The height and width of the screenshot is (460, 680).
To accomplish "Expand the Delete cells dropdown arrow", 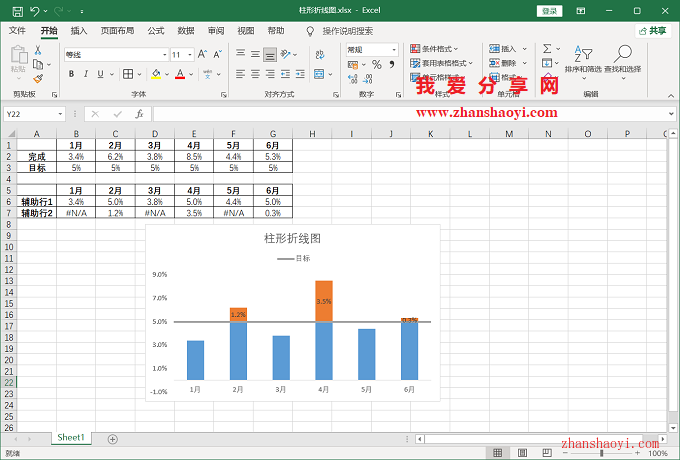I will [525, 63].
